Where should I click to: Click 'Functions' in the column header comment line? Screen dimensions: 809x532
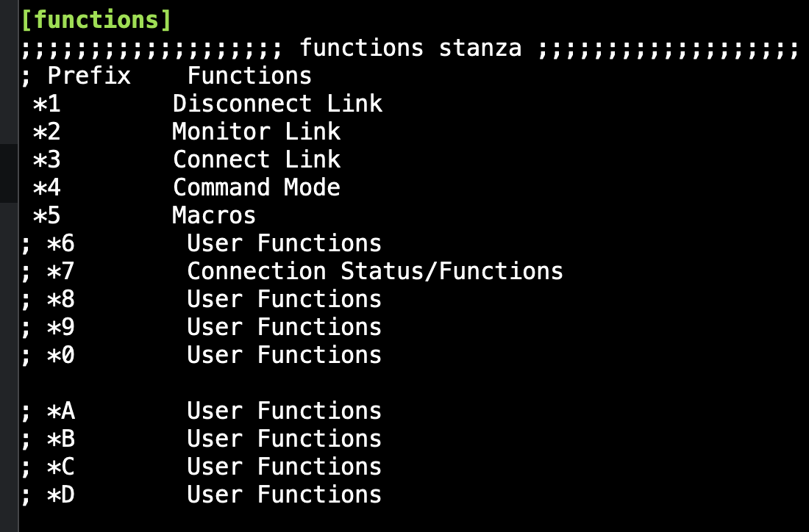click(x=249, y=76)
